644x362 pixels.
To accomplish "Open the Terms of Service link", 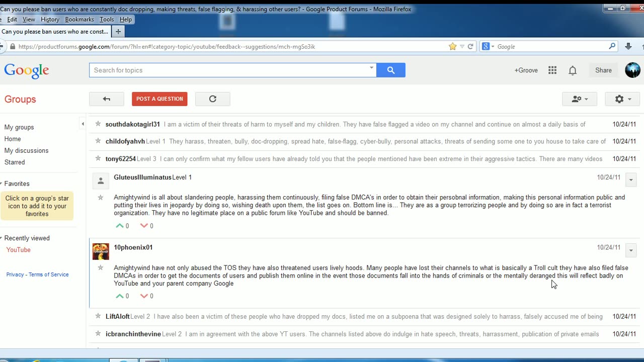I will (49, 275).
